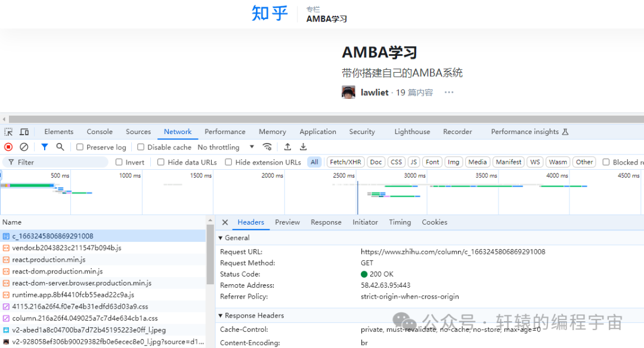
Task: Check the Invert filter checkbox
Action: 119,162
